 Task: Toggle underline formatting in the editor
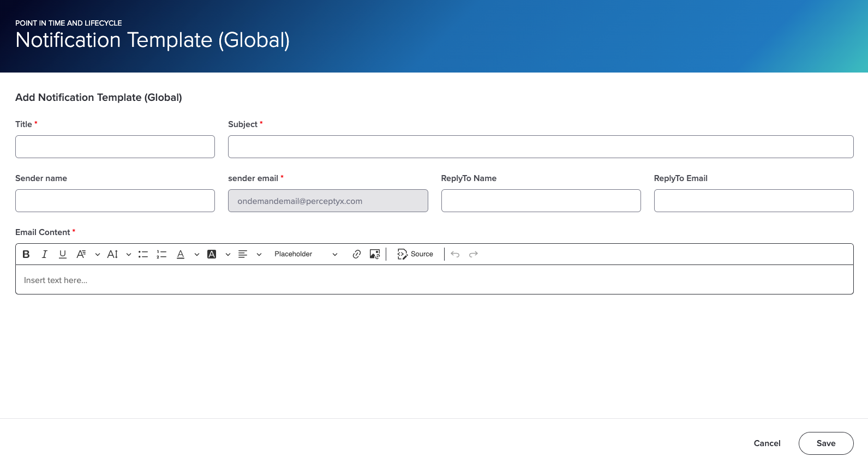[x=63, y=254]
